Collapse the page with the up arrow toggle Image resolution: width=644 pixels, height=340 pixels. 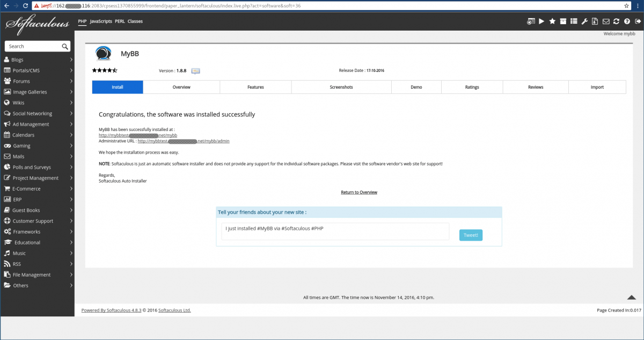point(632,296)
